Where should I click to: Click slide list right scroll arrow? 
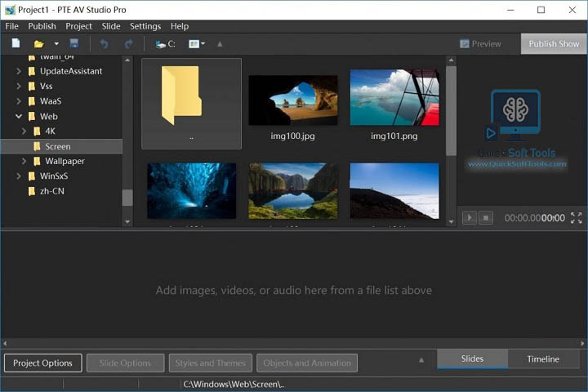click(x=582, y=343)
